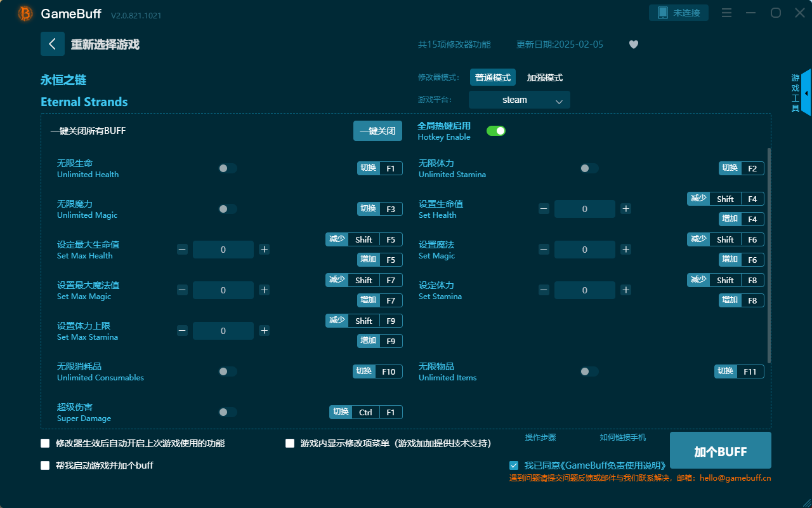Click the 增加 F4 hotkey for Set Health

pyautogui.click(x=742, y=219)
